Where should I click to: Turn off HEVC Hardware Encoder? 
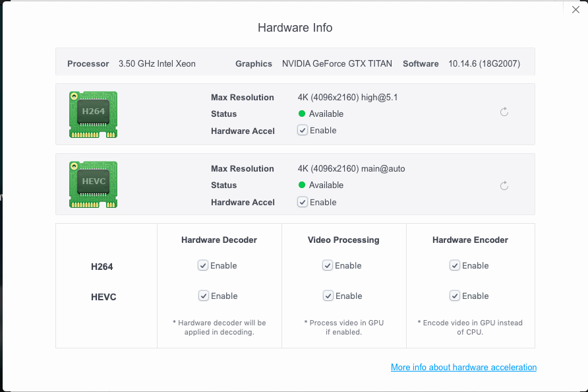(455, 296)
